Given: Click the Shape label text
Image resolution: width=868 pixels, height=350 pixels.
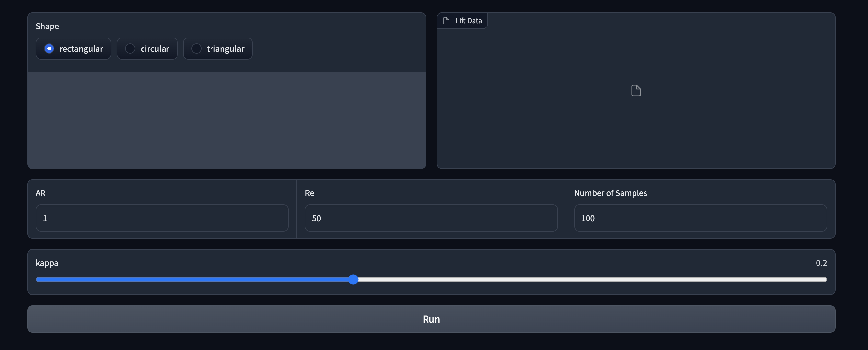Looking at the screenshot, I should [x=47, y=26].
